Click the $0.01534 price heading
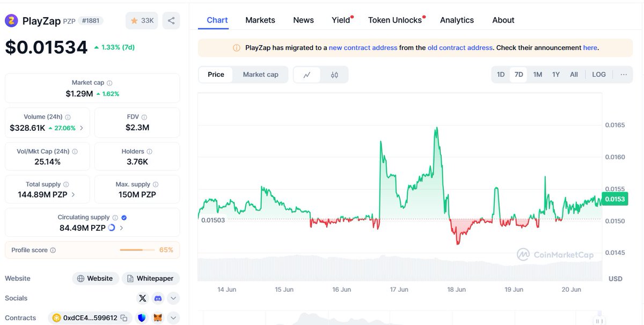The width and height of the screenshot is (644, 325). [x=46, y=47]
